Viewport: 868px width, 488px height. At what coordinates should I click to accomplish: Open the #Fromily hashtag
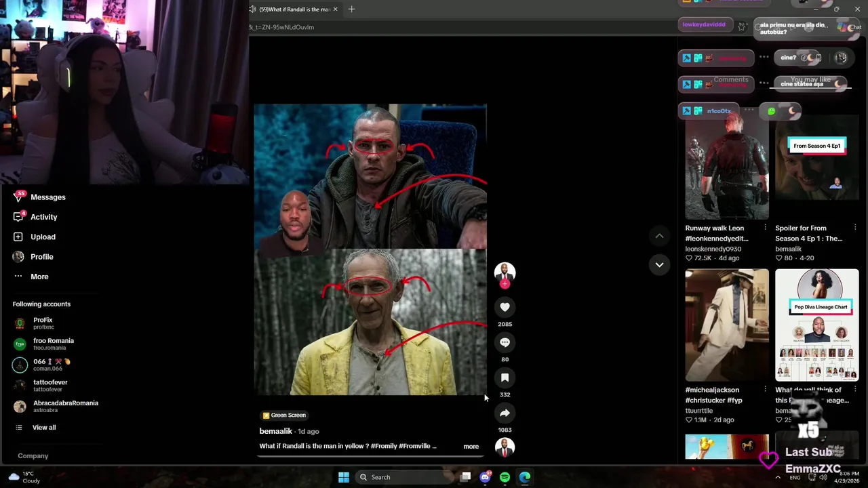pos(384,446)
